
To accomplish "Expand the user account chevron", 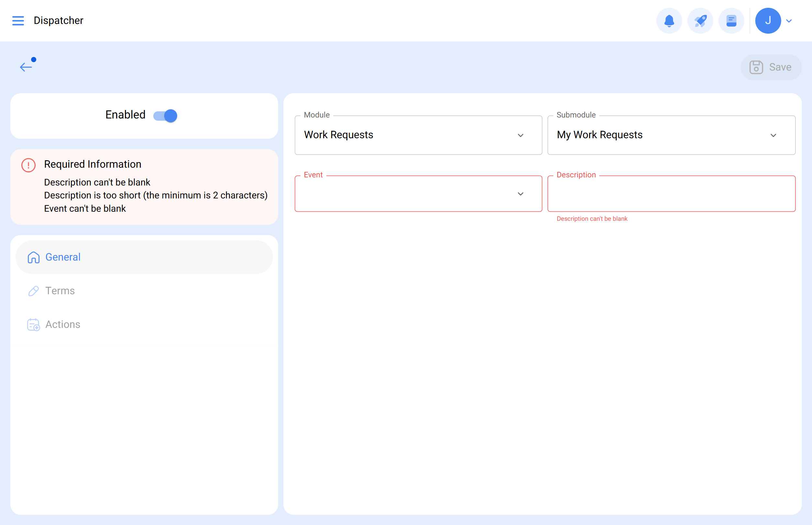I will [789, 21].
